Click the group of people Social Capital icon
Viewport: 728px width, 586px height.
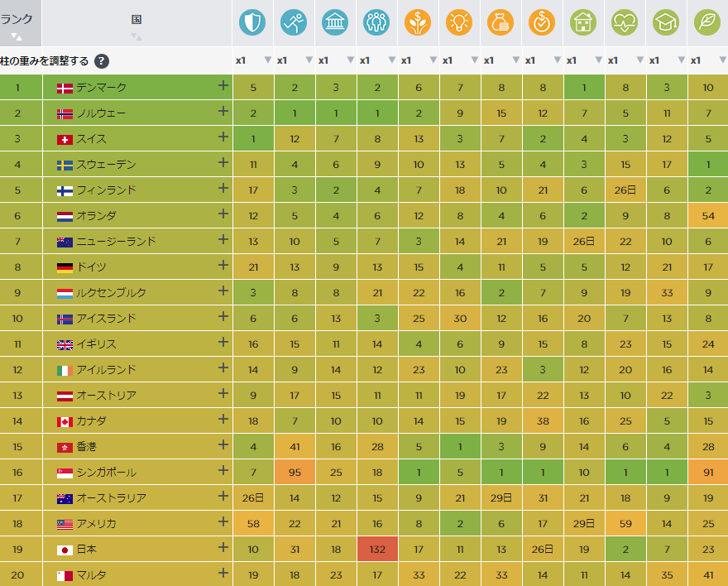pyautogui.click(x=376, y=22)
